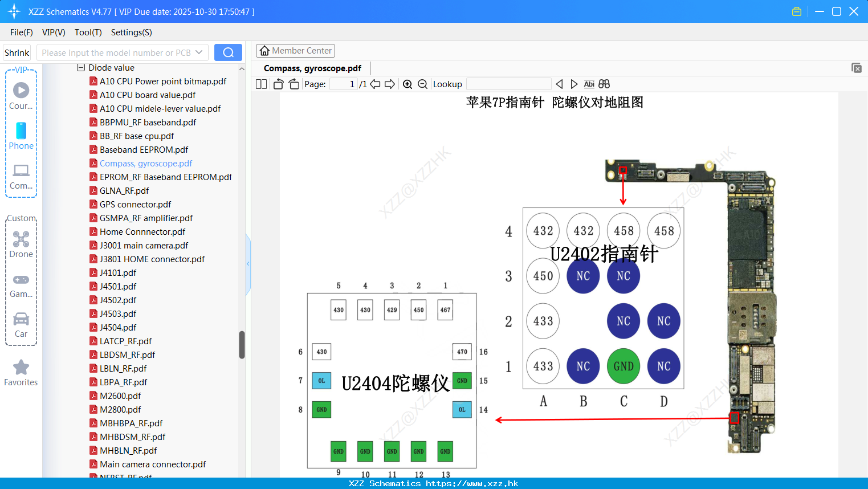Collapse the sidebar panel handle
This screenshot has height=489, width=868.
click(248, 264)
